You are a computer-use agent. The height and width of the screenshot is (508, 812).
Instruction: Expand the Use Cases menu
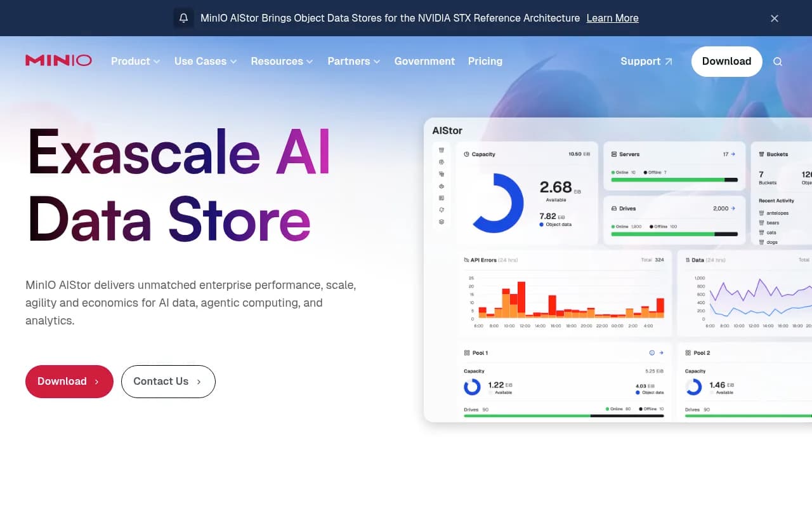(x=206, y=62)
